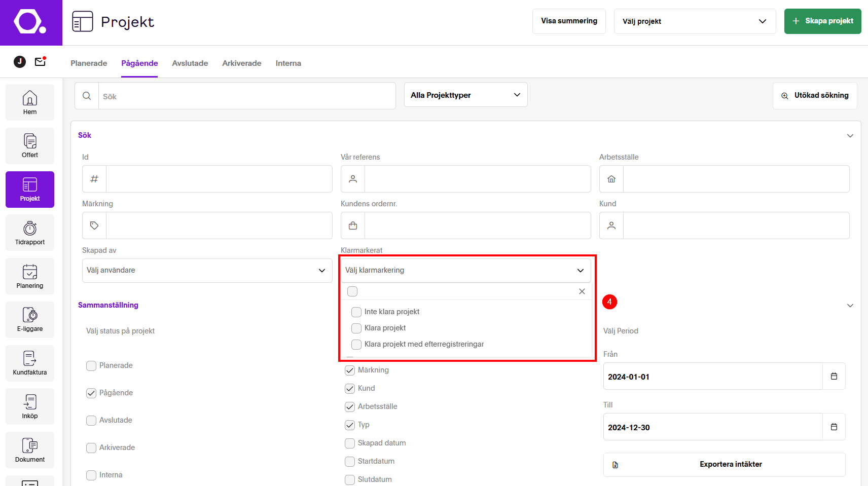Switch to the Planerade tab

click(x=89, y=63)
